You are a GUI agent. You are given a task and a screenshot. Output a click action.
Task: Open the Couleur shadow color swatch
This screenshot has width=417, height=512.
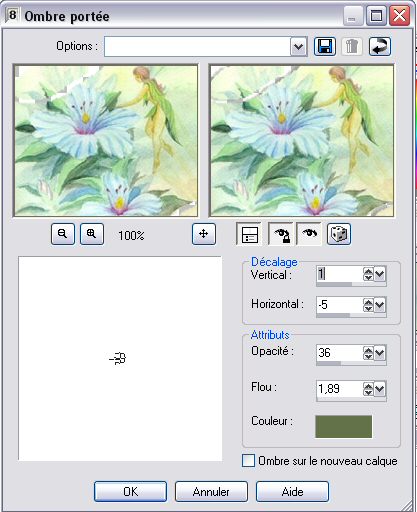coord(343,426)
